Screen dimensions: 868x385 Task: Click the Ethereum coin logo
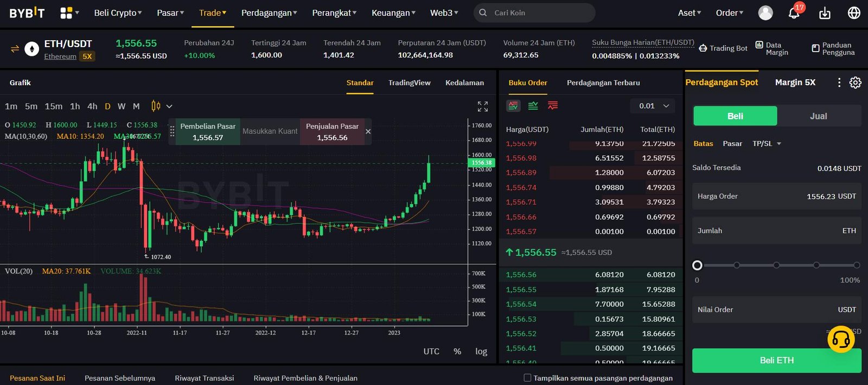pos(32,49)
